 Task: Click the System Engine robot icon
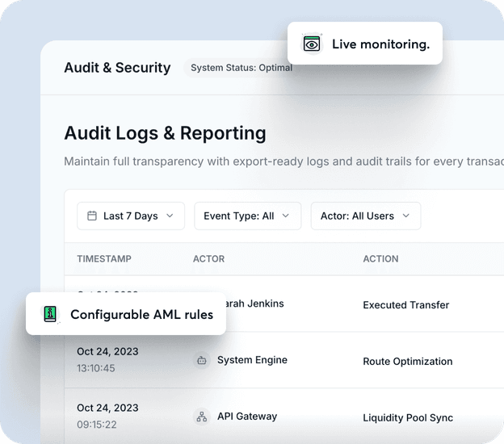click(202, 360)
